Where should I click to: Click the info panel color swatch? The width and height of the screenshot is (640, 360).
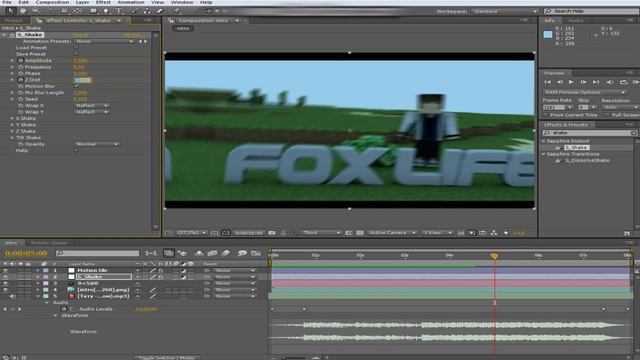point(548,35)
